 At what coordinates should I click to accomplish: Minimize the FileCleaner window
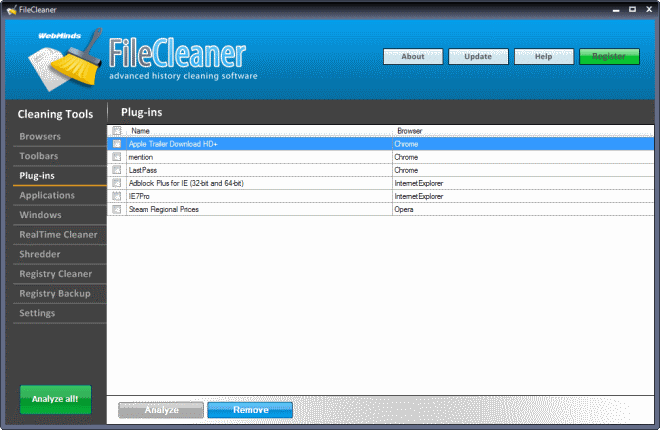click(616, 10)
